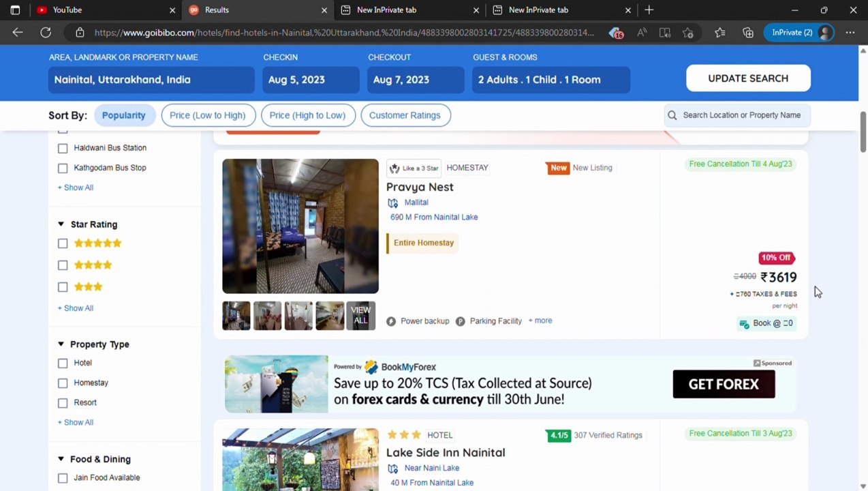Click the browser address bar URL
The image size is (868, 491).
click(x=344, y=32)
